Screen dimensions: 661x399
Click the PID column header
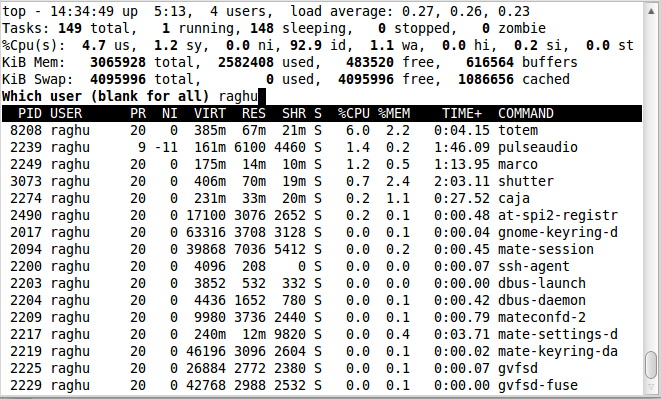click(x=30, y=113)
